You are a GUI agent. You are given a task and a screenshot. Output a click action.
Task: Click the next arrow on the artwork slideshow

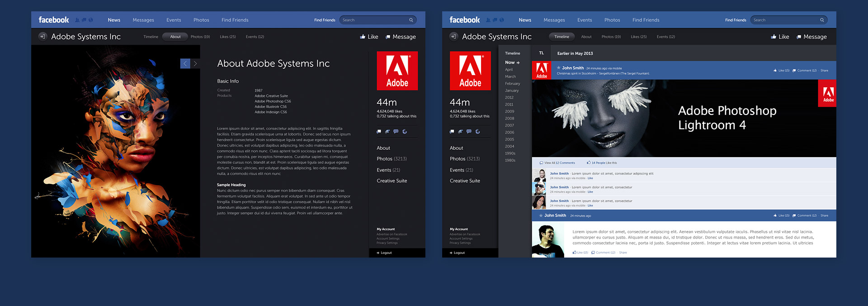[x=195, y=64]
